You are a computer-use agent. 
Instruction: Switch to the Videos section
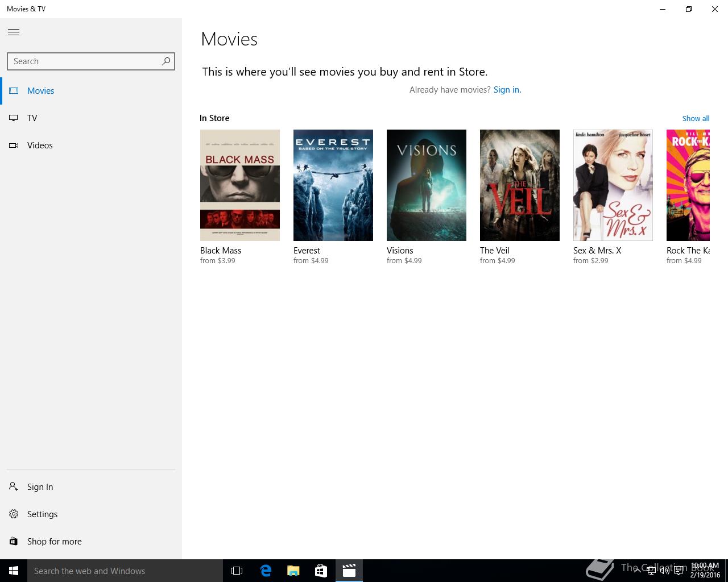pyautogui.click(x=91, y=145)
